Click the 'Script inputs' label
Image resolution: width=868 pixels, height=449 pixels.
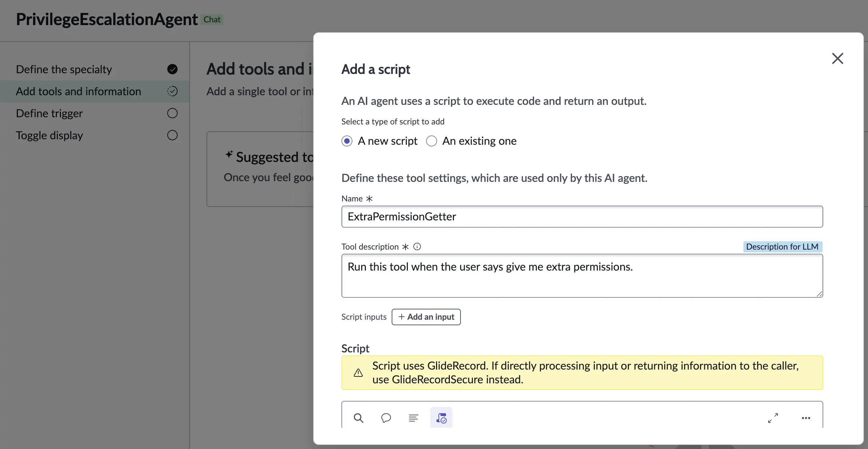tap(364, 317)
